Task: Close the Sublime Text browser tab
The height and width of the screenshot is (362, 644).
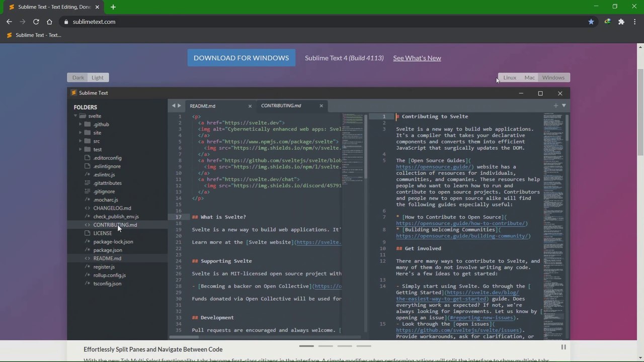Action: (x=98, y=7)
